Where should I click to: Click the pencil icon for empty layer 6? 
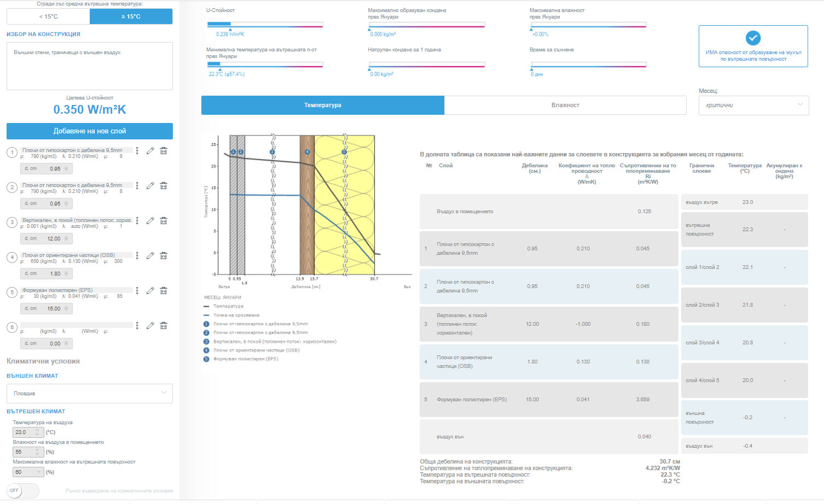coord(150,326)
